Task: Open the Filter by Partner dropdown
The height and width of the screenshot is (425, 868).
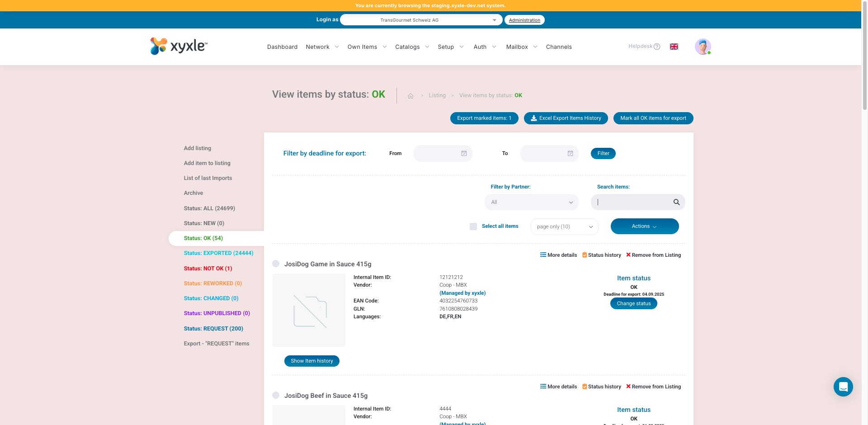Action: (532, 202)
